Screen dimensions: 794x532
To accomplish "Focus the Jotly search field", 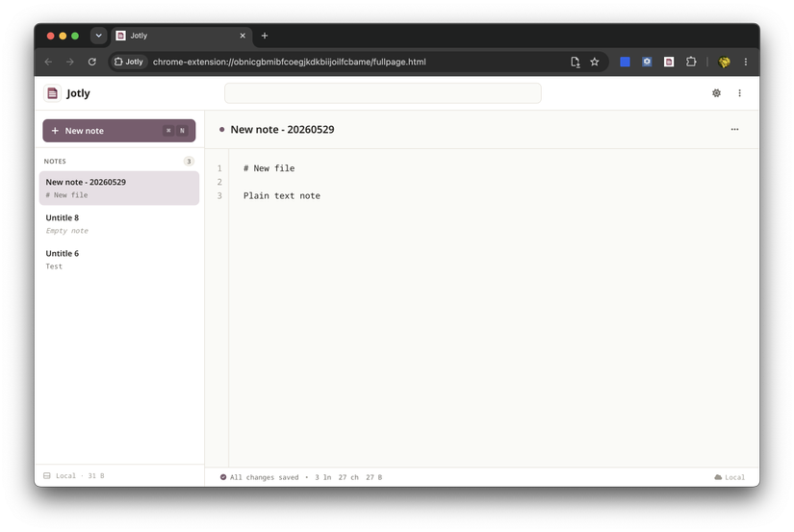I will point(383,93).
